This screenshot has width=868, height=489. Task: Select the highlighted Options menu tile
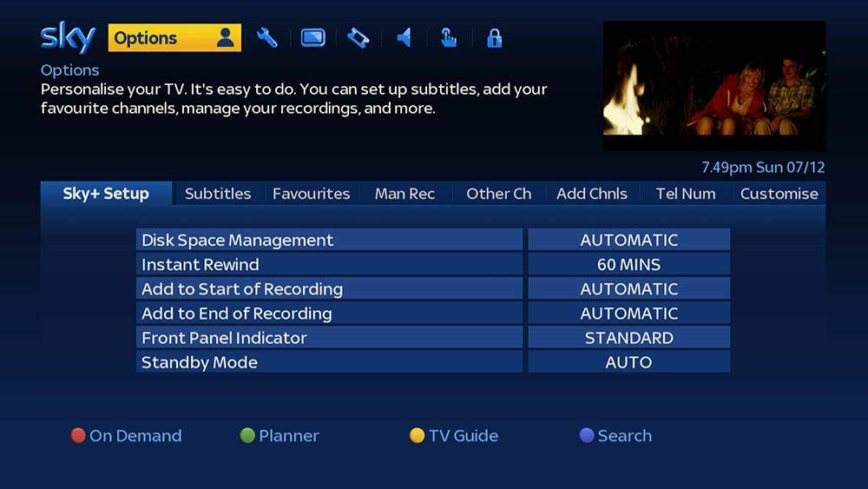coord(174,37)
